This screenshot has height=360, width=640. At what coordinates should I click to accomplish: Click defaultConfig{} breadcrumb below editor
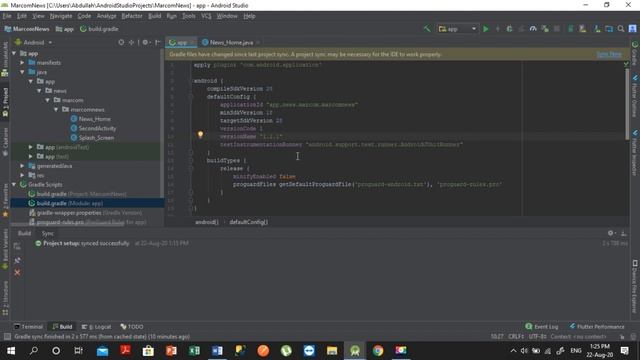pyautogui.click(x=248, y=222)
